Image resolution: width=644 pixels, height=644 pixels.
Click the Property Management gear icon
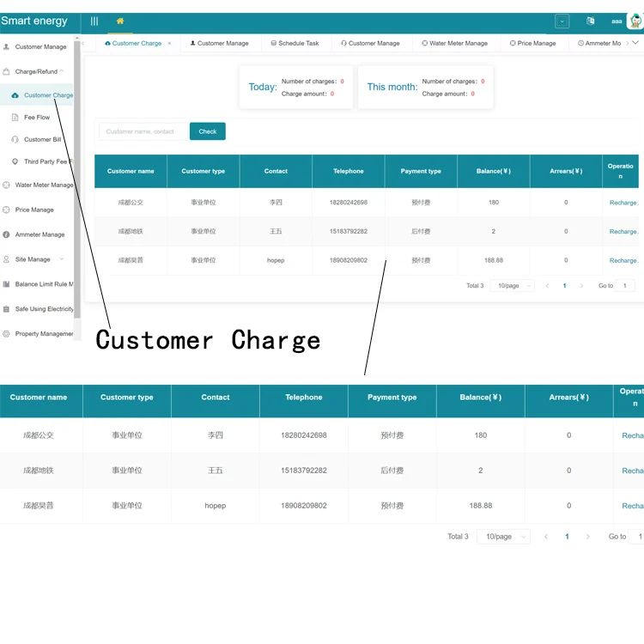point(6,334)
